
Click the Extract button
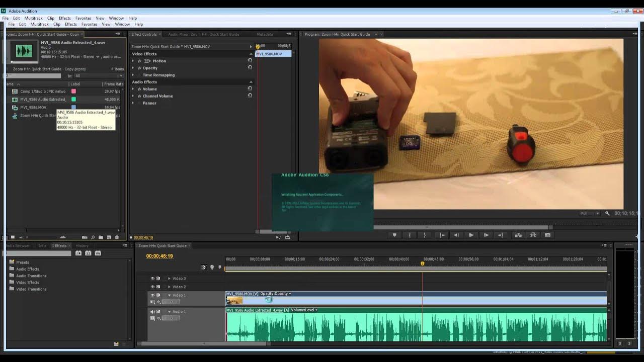pos(533,235)
